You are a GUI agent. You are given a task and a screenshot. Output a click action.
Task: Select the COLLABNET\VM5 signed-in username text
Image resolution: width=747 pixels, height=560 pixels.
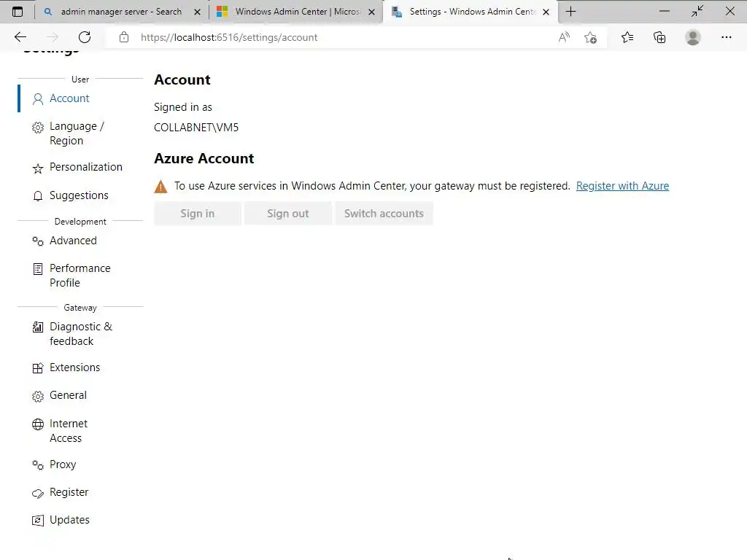coord(196,128)
